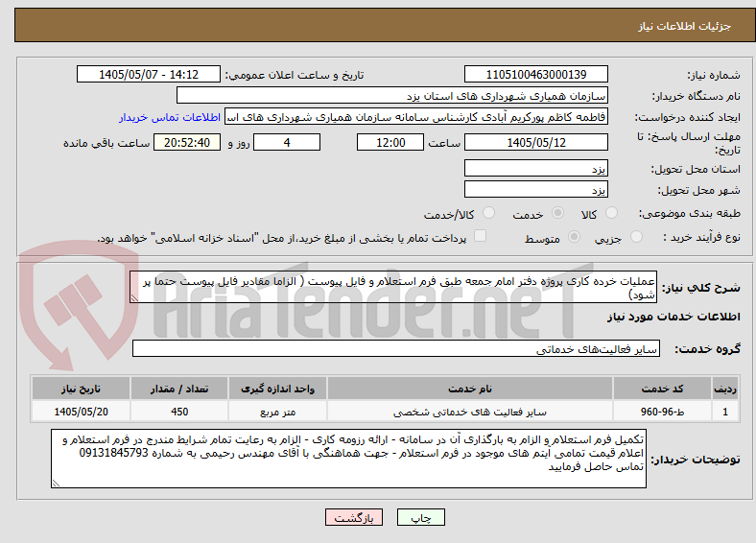Click the گروه خدمت field سایر فعالیت‌های خدماتی
This screenshot has width=756, height=543.
[x=396, y=348]
